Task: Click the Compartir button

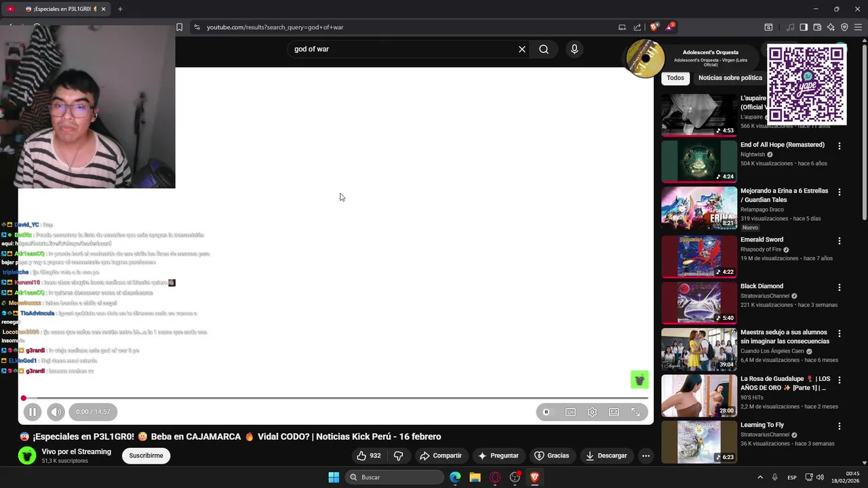Action: click(441, 455)
